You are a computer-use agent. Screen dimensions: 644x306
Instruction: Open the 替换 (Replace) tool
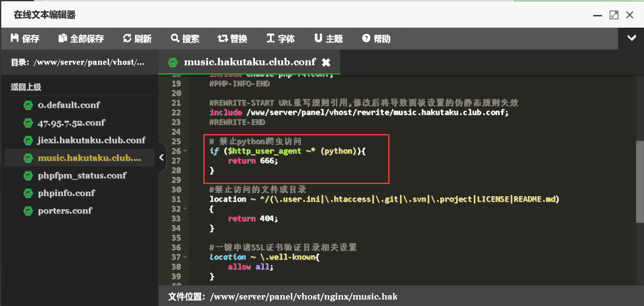point(232,39)
